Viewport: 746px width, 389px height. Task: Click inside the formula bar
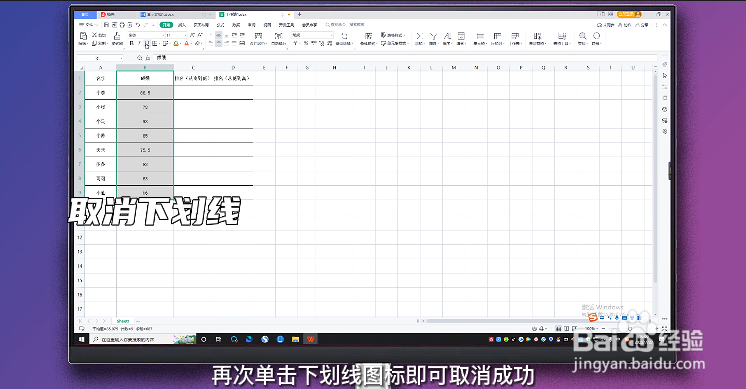404,58
